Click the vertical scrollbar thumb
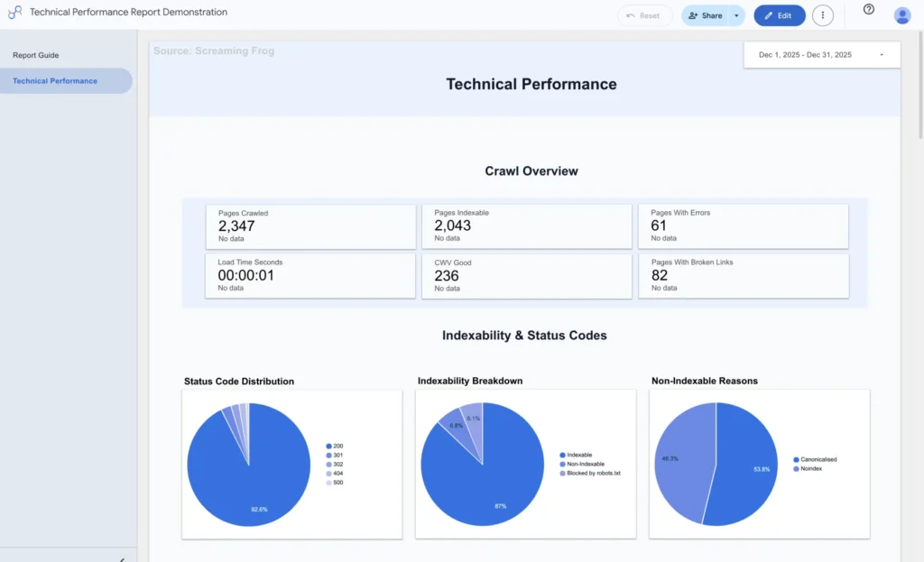 (920, 84)
